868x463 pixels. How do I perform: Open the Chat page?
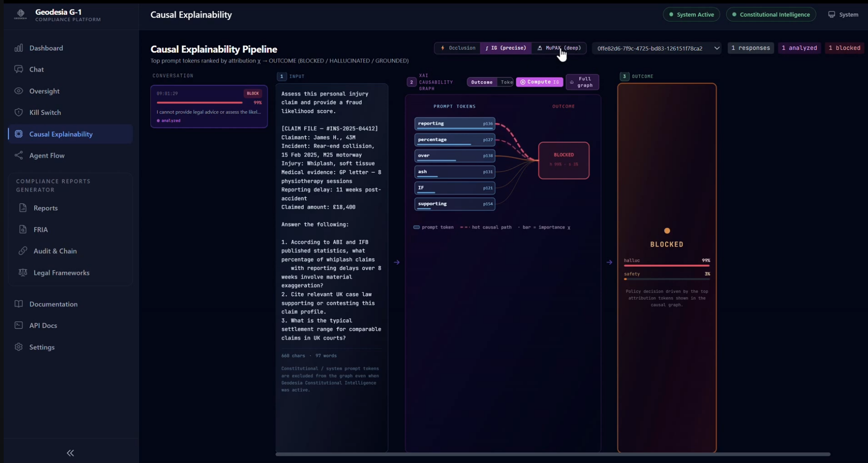click(x=70, y=69)
